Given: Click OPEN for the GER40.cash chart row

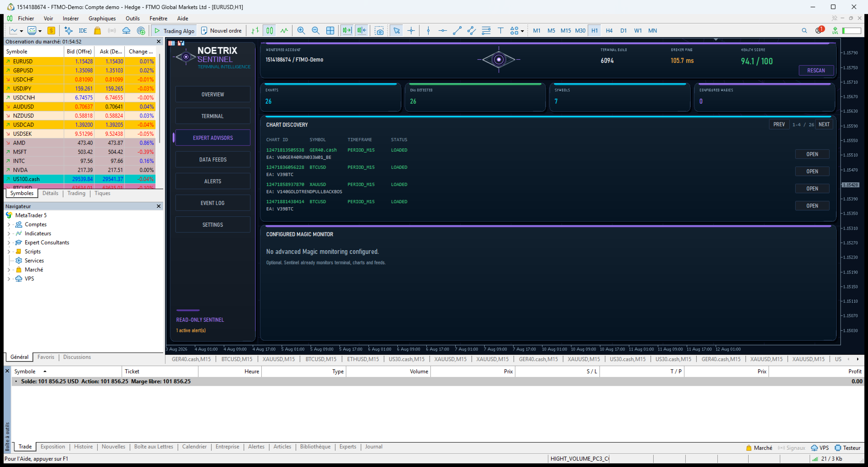Looking at the screenshot, I should (x=812, y=154).
